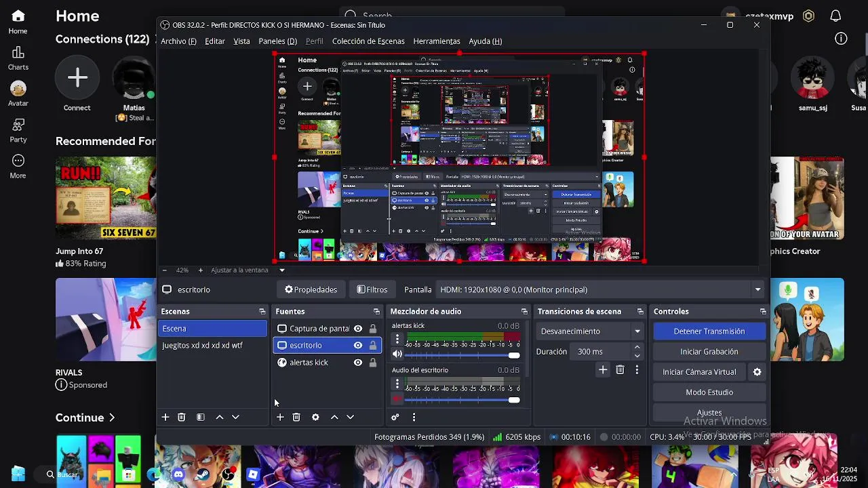The height and width of the screenshot is (488, 868).
Task: Zoom in preview with plus icon
Action: pyautogui.click(x=200, y=270)
